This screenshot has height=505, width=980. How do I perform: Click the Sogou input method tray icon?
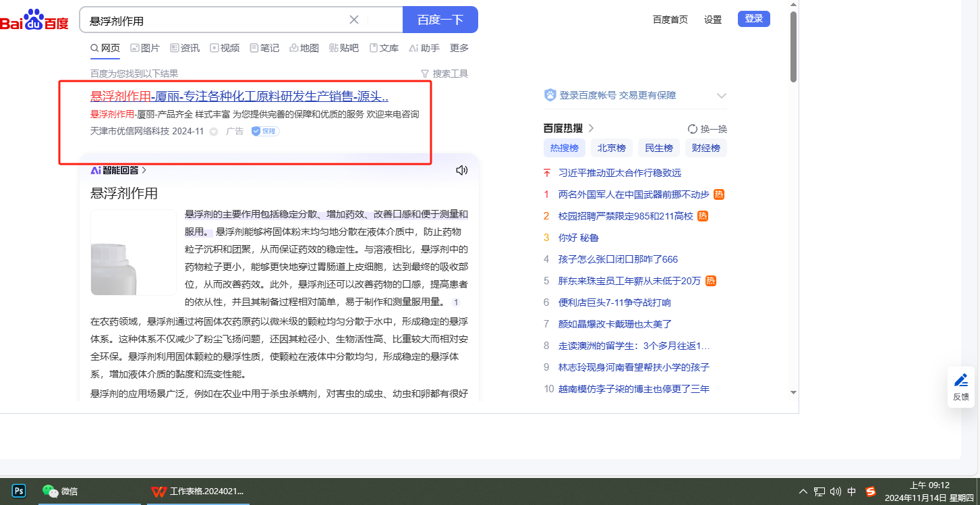tap(871, 491)
